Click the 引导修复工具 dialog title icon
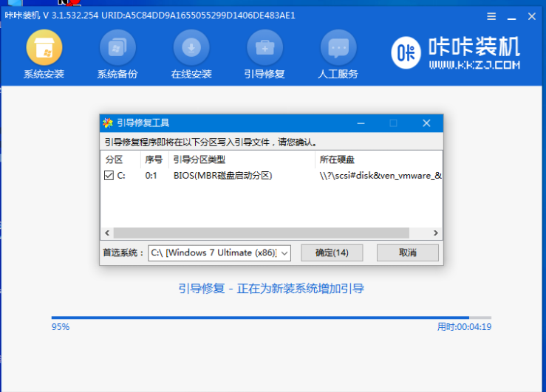This screenshot has height=392, width=546. point(108,123)
